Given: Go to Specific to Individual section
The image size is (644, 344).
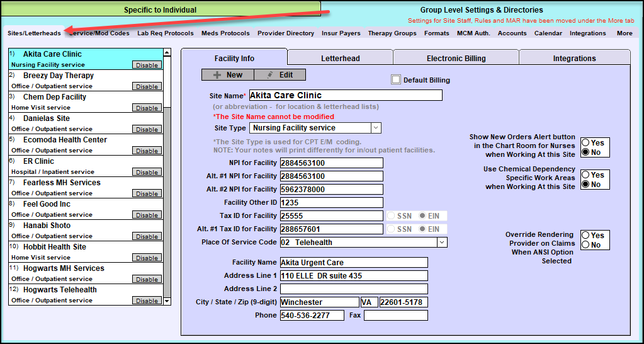Looking at the screenshot, I should click(160, 10).
